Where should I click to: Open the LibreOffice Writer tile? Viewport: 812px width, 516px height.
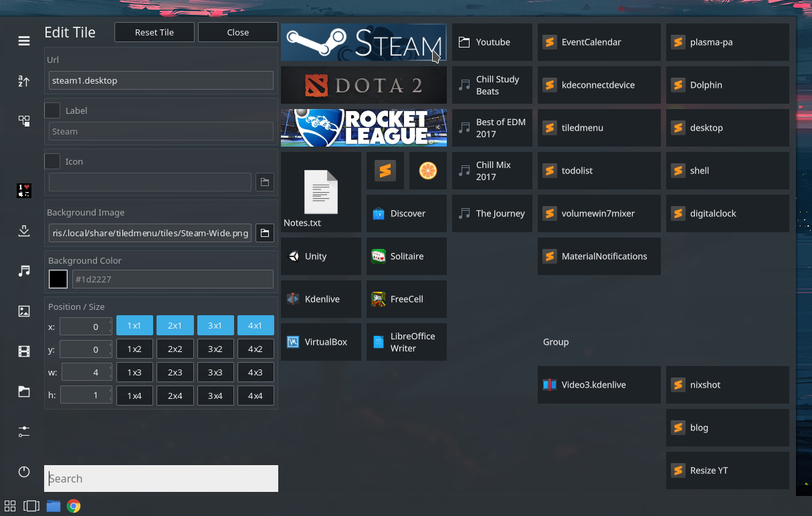tap(407, 342)
